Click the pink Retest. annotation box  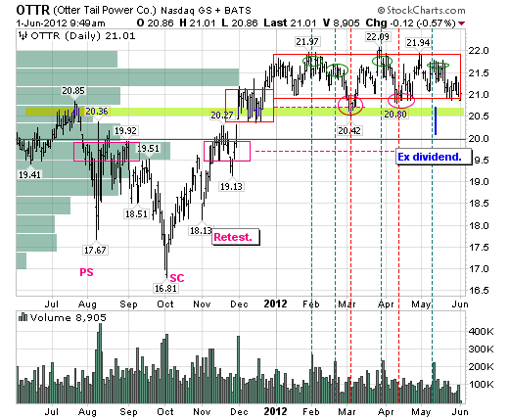coord(236,237)
